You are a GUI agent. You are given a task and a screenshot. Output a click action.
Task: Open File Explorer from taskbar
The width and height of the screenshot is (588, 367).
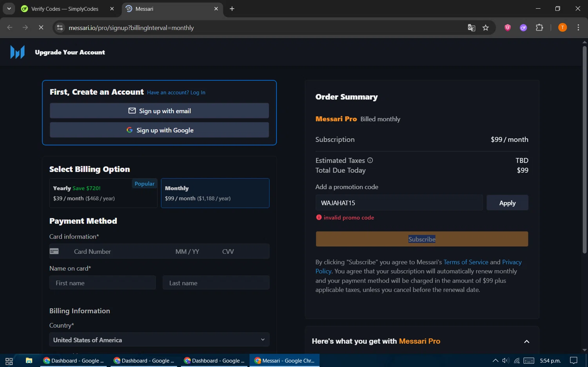click(29, 361)
